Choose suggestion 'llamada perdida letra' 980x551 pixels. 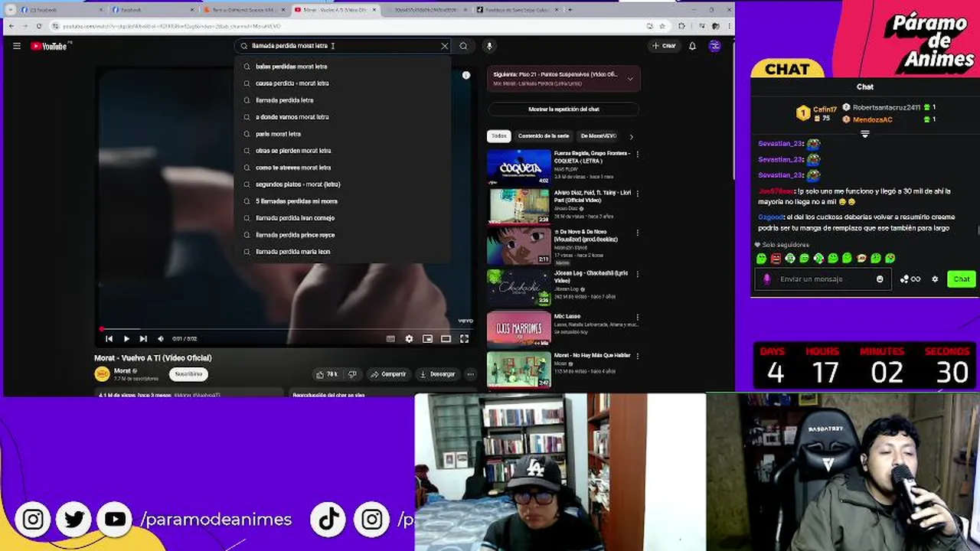tap(343, 100)
